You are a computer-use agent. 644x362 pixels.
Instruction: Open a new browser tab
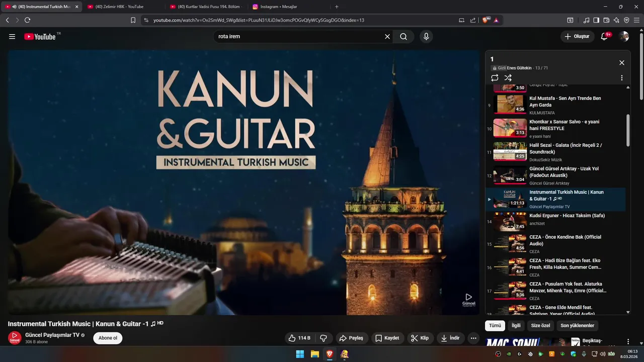(337, 7)
